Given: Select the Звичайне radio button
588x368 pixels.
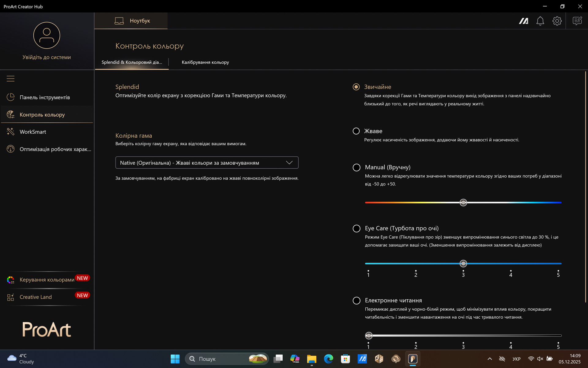Looking at the screenshot, I should [356, 87].
